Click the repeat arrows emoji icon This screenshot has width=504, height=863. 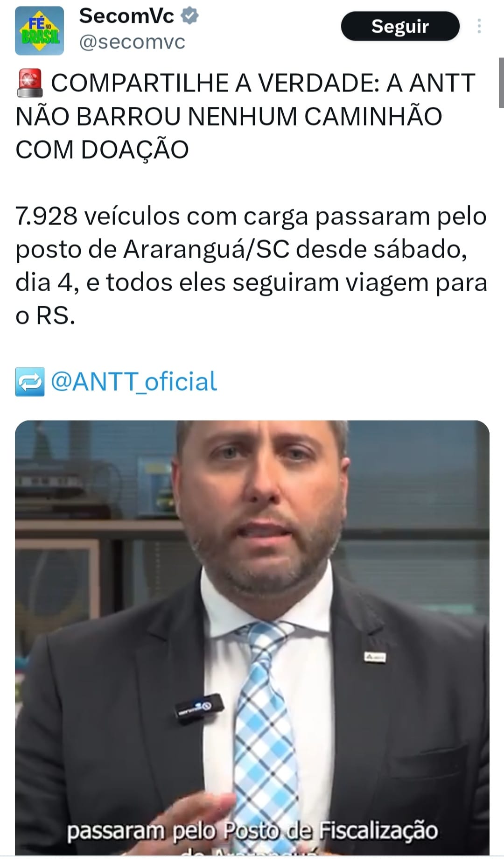tap(30, 382)
